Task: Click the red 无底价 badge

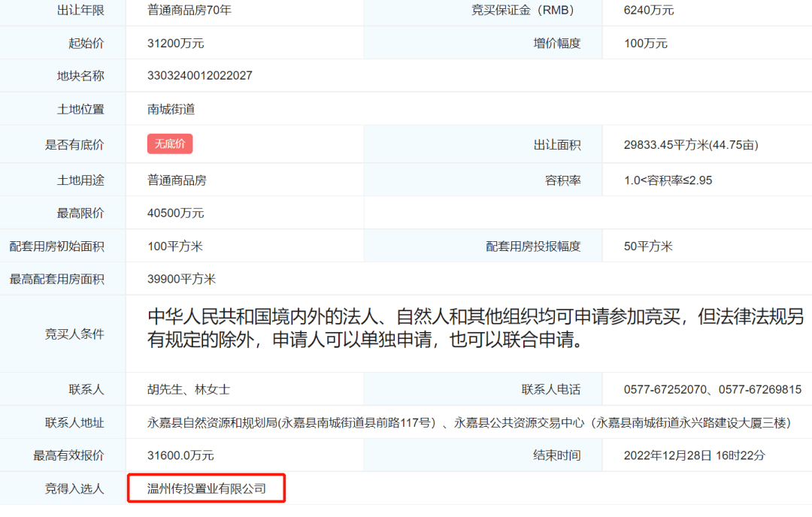Action: [170, 144]
